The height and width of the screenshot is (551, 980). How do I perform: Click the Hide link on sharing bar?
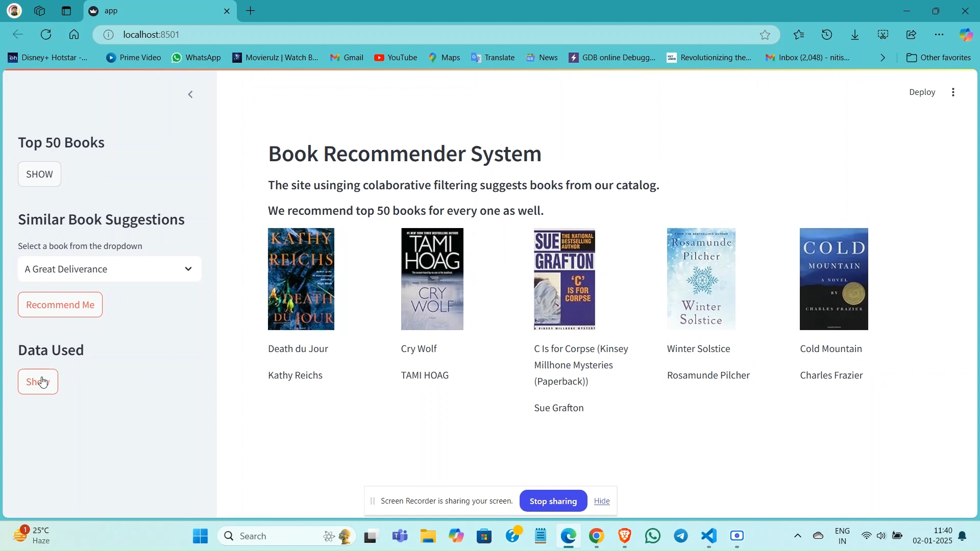[x=602, y=502]
